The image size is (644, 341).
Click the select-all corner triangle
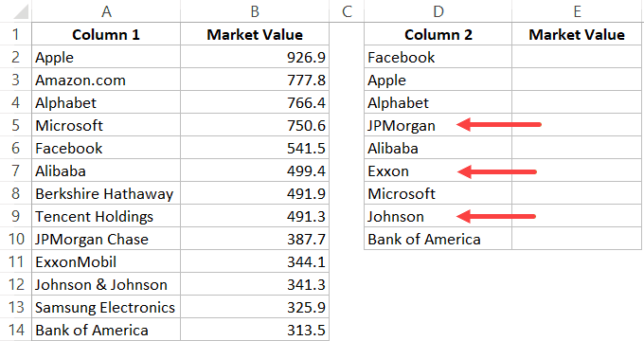(x=20, y=12)
